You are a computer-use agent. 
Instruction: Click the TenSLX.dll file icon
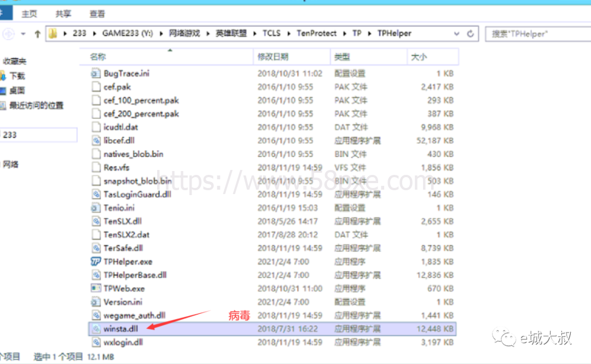(x=96, y=221)
